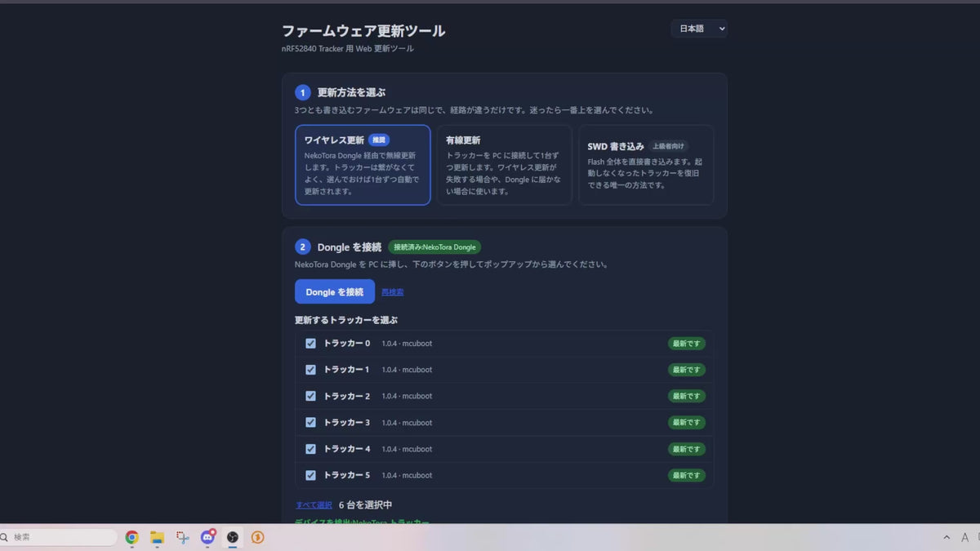Image resolution: width=980 pixels, height=551 pixels.
Task: Click the nRF52840 Tracker 用 Web 更新ツール subtitle
Action: [348, 49]
